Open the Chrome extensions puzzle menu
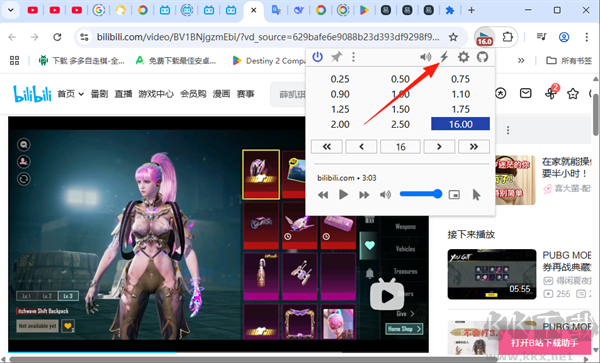The width and height of the screenshot is (600, 363). 507,37
